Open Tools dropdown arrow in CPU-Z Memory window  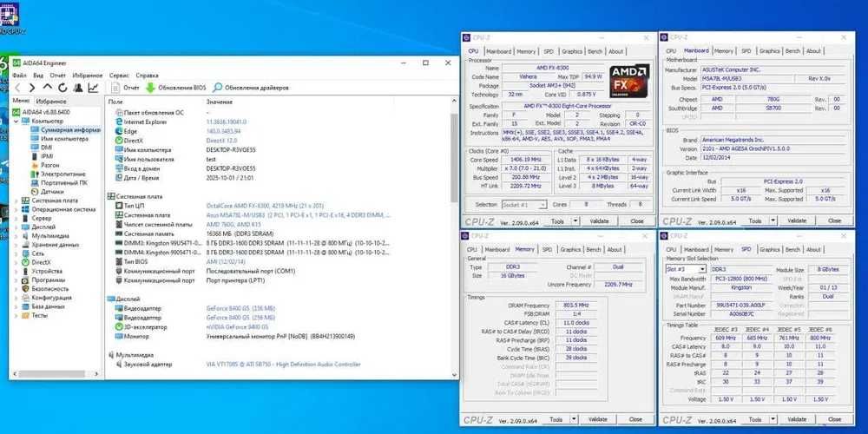click(574, 419)
